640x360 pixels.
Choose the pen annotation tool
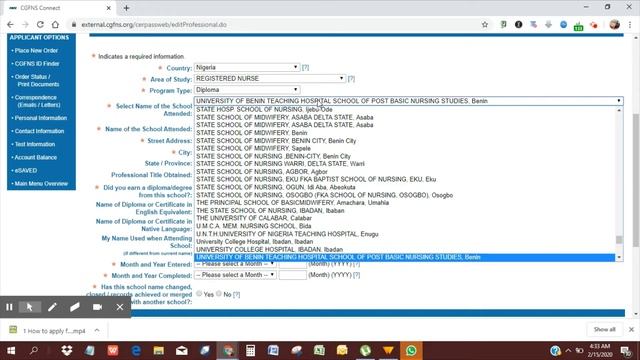tap(52, 307)
